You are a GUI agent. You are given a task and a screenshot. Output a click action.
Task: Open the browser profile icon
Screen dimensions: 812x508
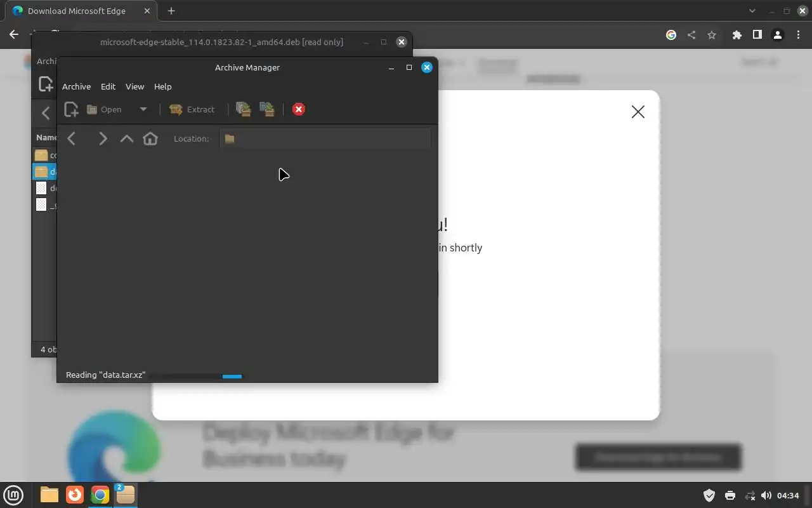(x=777, y=35)
